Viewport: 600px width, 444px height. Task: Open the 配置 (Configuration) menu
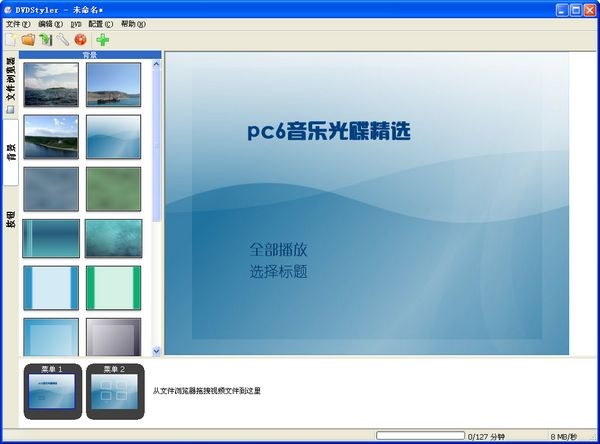coord(101,23)
